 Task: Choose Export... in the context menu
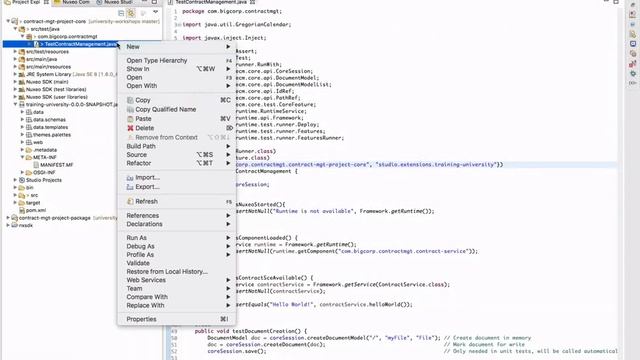[x=177, y=187]
